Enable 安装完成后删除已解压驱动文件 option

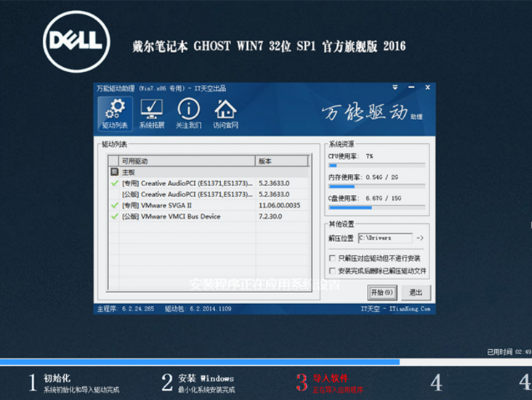coord(333,271)
